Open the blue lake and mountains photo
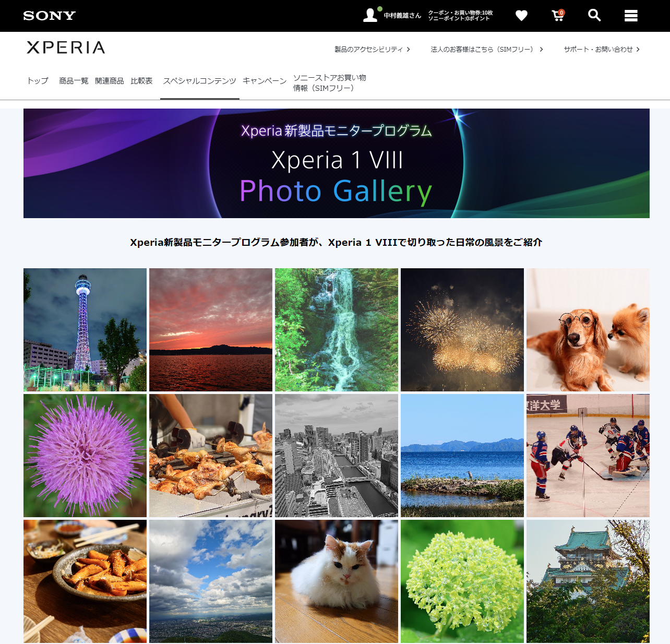This screenshot has height=644, width=670. pos(462,456)
